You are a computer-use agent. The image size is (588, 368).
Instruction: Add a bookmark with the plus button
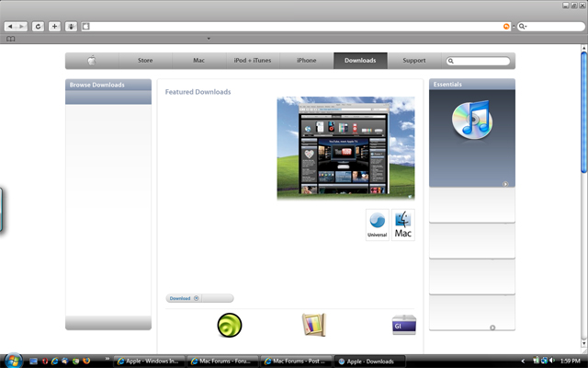click(x=54, y=27)
